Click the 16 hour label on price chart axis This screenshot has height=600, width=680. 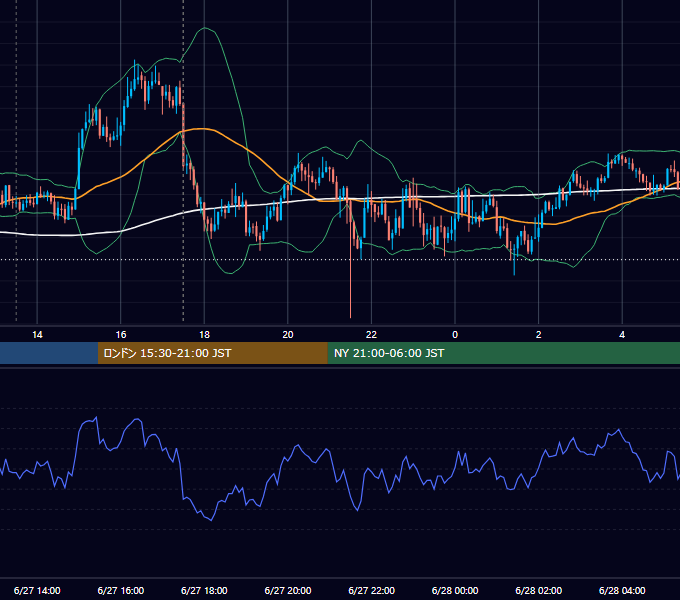tap(121, 335)
